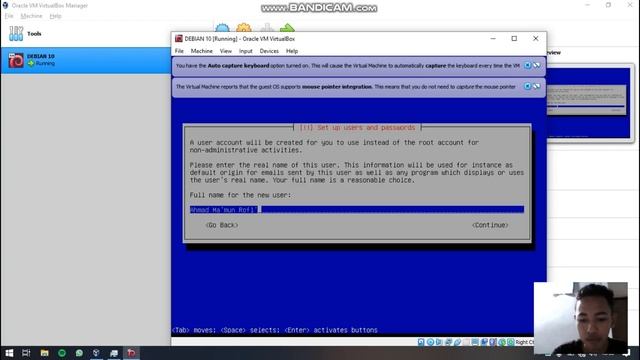Click the hard disk activity status icon

tap(421, 342)
